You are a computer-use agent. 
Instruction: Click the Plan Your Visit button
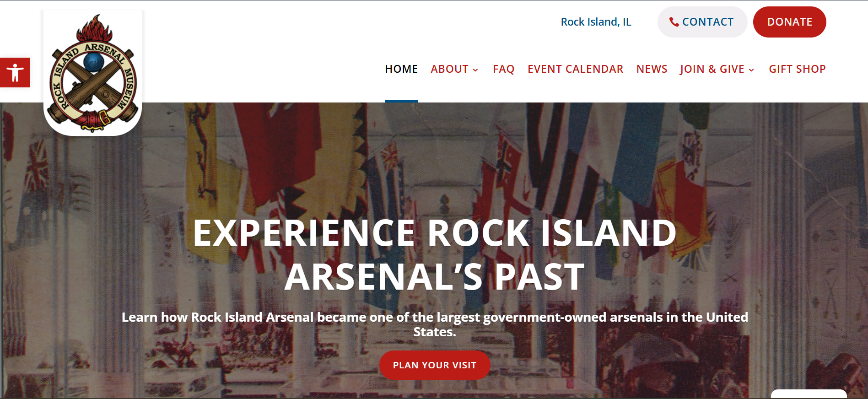click(435, 365)
